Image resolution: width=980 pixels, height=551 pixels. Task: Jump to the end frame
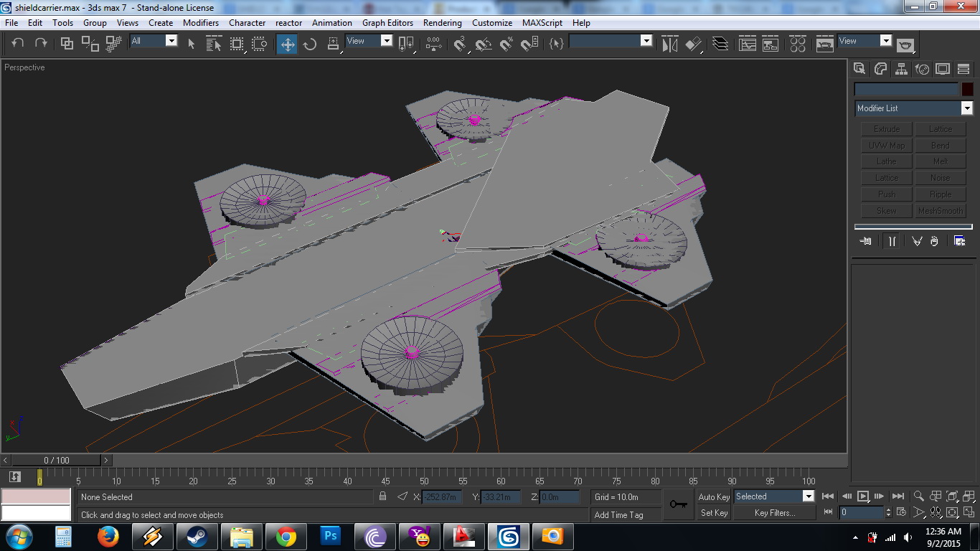pyautogui.click(x=897, y=496)
